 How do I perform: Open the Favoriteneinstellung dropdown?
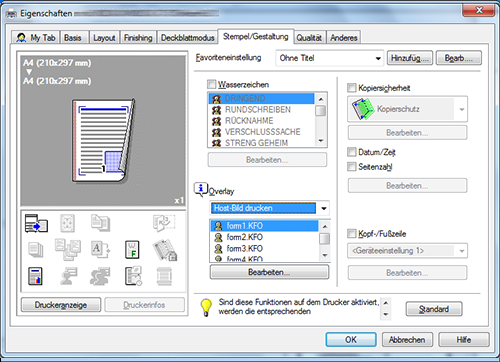coord(330,58)
